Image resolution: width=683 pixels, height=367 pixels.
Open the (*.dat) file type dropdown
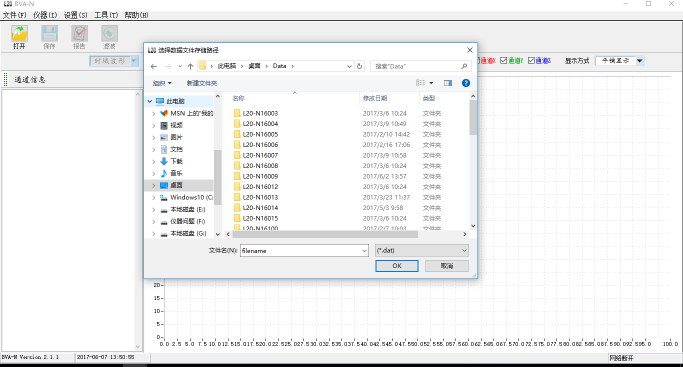click(422, 250)
